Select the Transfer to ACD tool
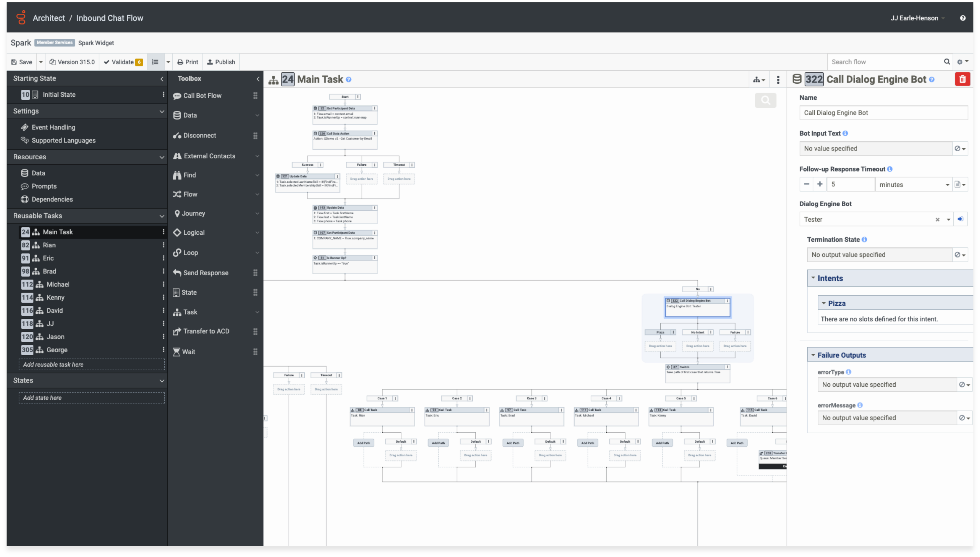Viewport: 980px width, 557px height. pos(206,331)
